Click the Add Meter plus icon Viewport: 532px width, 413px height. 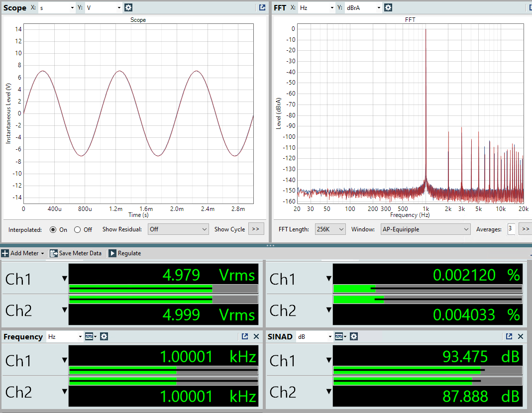click(5, 253)
